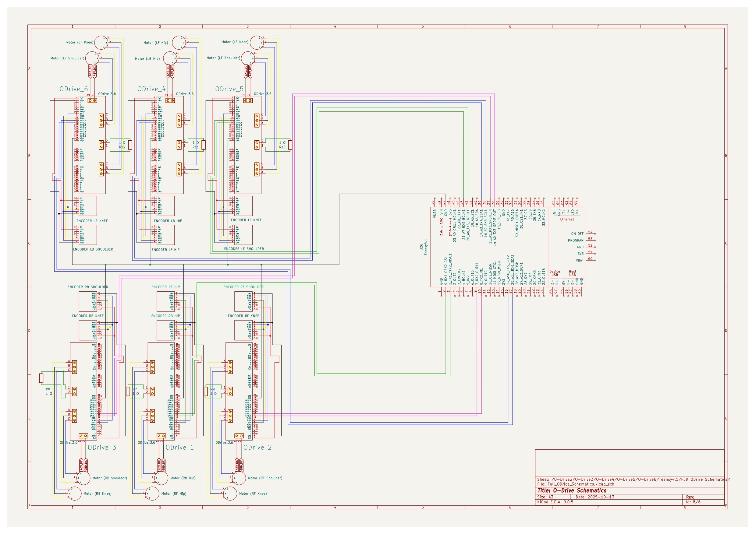Click the Date: 2025-10-13 field
Image resolution: width=756 pixels, height=534 pixels.
click(595, 497)
